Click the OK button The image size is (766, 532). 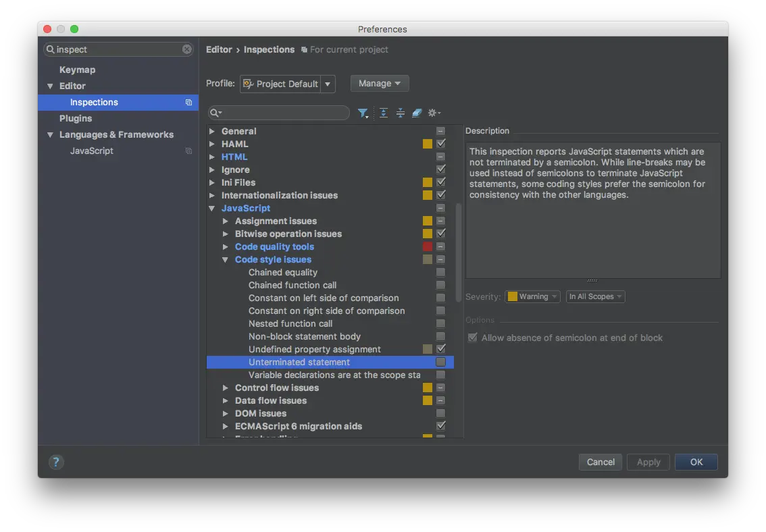click(x=696, y=462)
